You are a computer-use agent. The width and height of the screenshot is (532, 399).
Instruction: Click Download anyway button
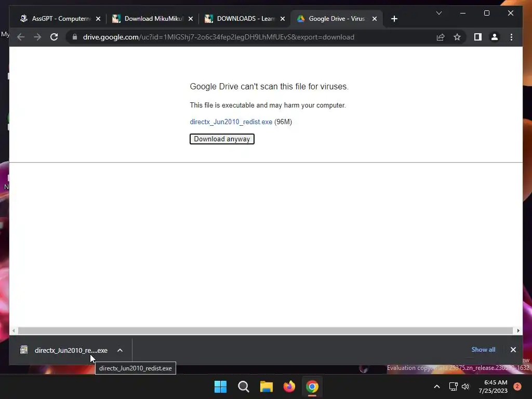pos(222,139)
